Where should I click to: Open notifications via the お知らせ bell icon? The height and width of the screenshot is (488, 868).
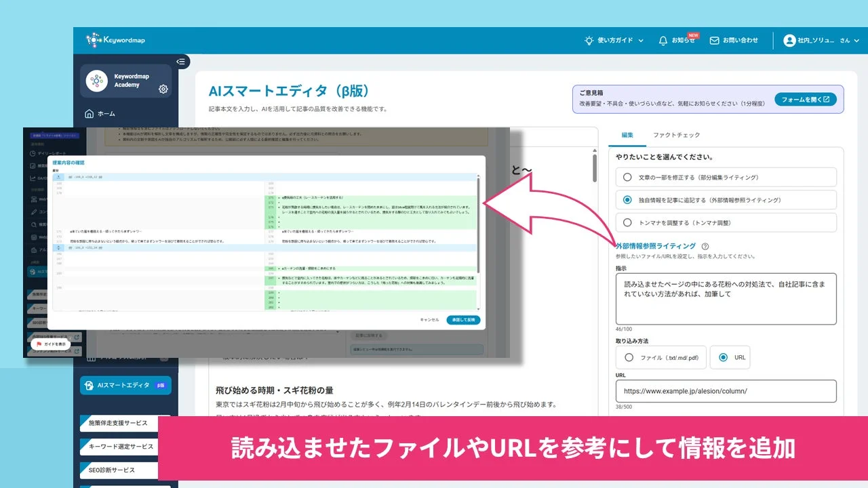(663, 41)
